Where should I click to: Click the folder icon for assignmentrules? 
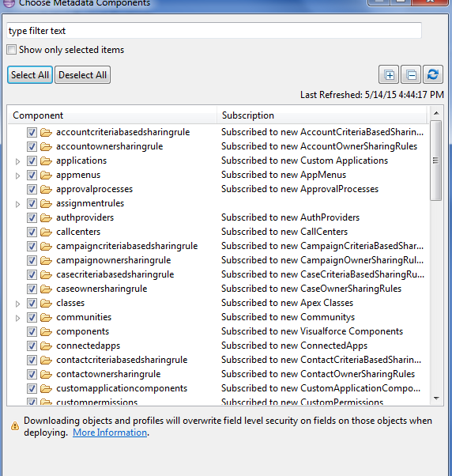46,203
